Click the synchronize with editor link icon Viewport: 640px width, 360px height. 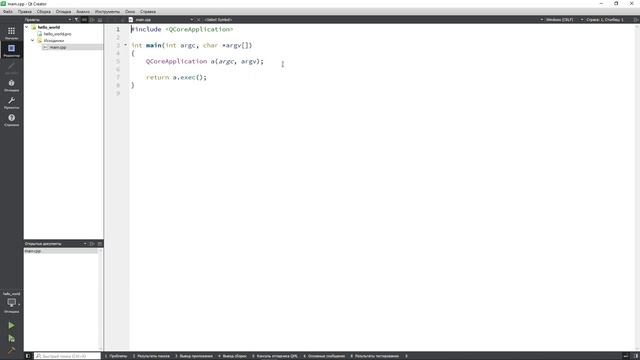pos(84,20)
